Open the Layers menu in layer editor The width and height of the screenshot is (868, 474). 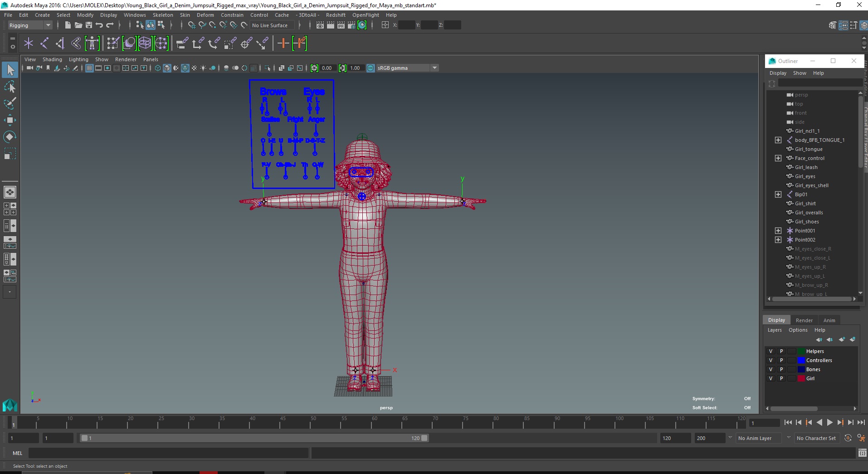(775, 330)
